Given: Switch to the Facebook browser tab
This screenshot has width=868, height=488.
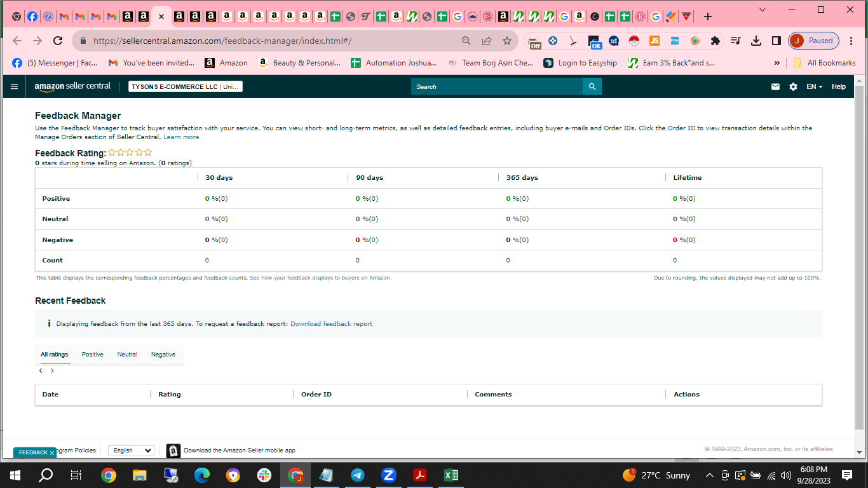Looking at the screenshot, I should (32, 17).
